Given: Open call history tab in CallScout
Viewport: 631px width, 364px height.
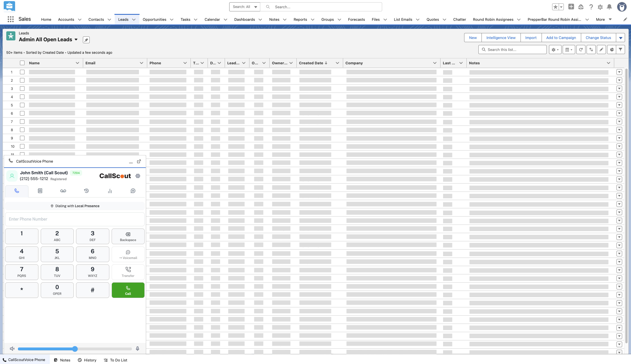Looking at the screenshot, I should pos(86,191).
